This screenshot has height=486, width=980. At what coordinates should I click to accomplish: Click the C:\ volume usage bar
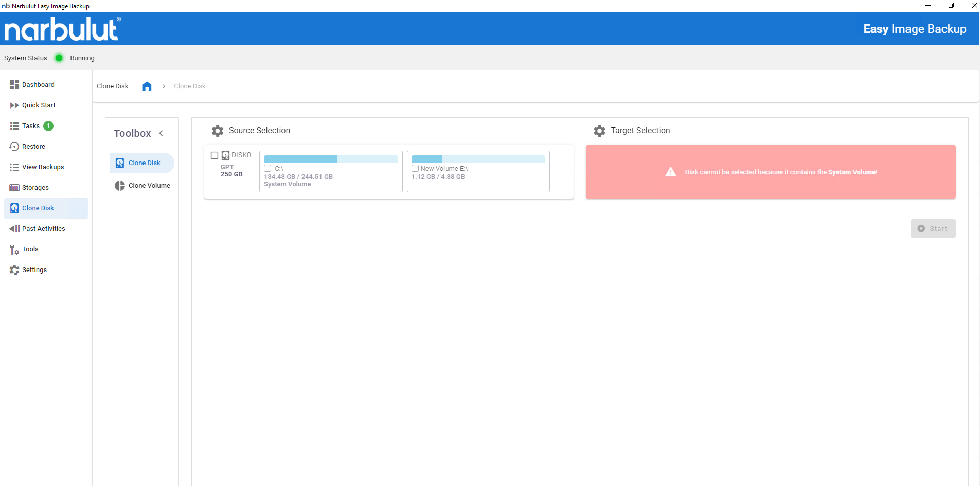click(331, 159)
